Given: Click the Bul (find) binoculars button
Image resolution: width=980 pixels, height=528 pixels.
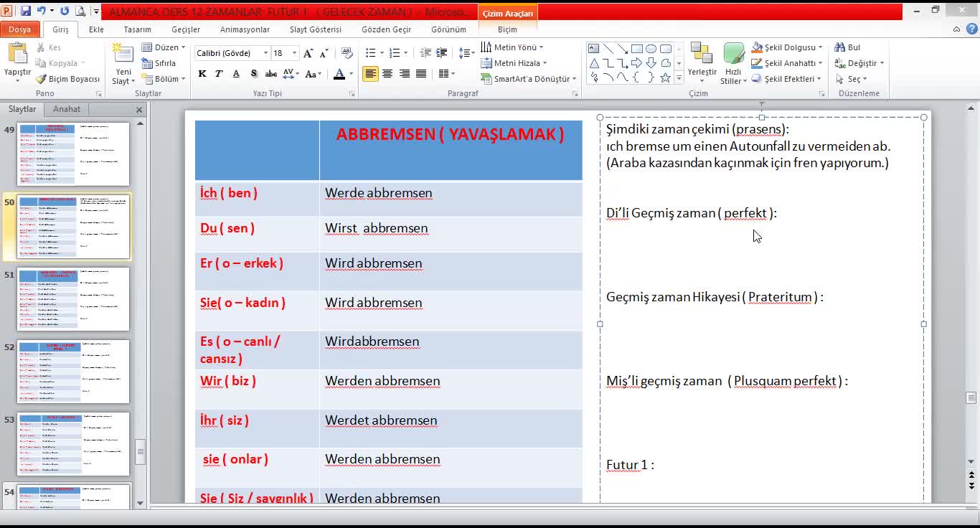Looking at the screenshot, I should (847, 47).
